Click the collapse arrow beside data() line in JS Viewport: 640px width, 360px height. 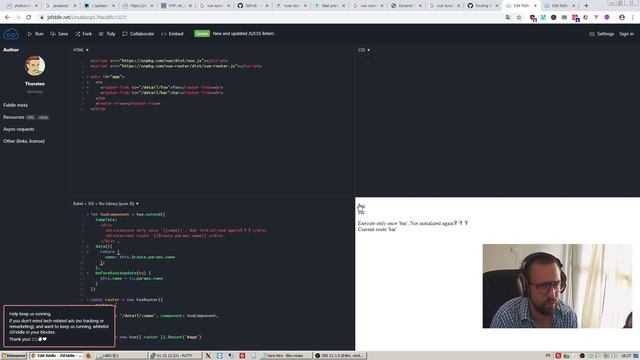click(88, 247)
